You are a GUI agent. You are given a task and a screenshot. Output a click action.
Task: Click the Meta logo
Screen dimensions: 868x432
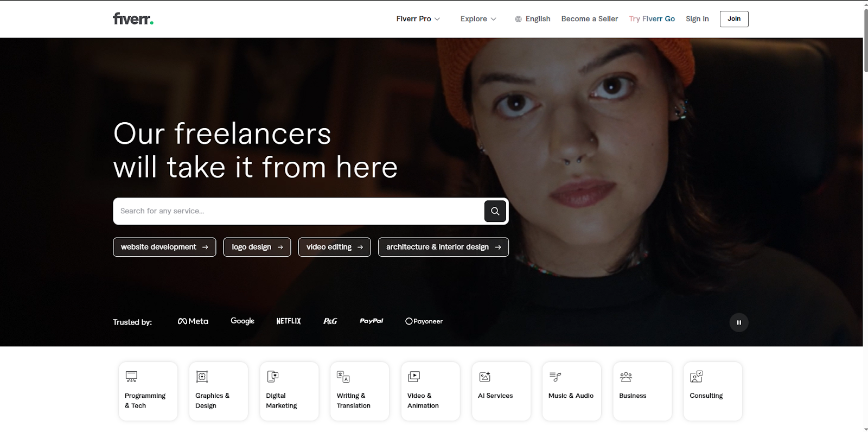[193, 321]
